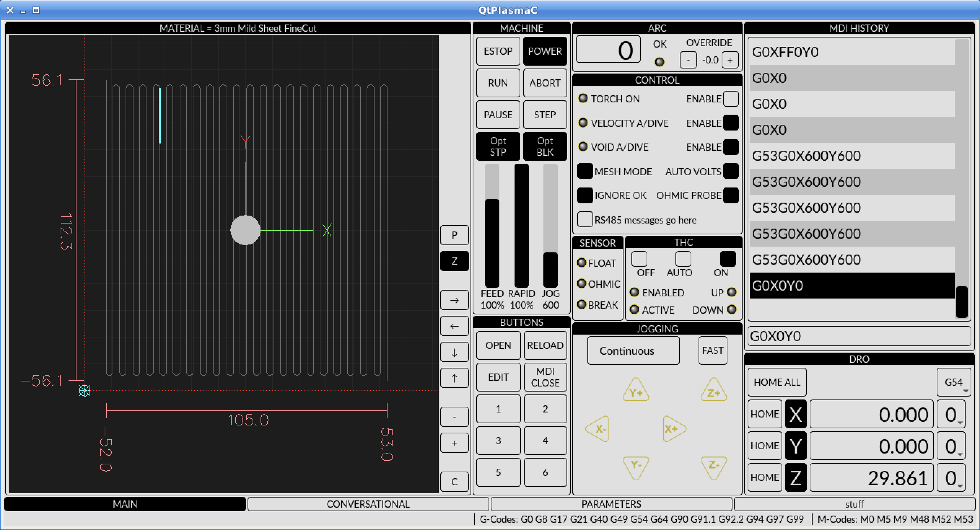Increase arc override with plus button

(730, 60)
